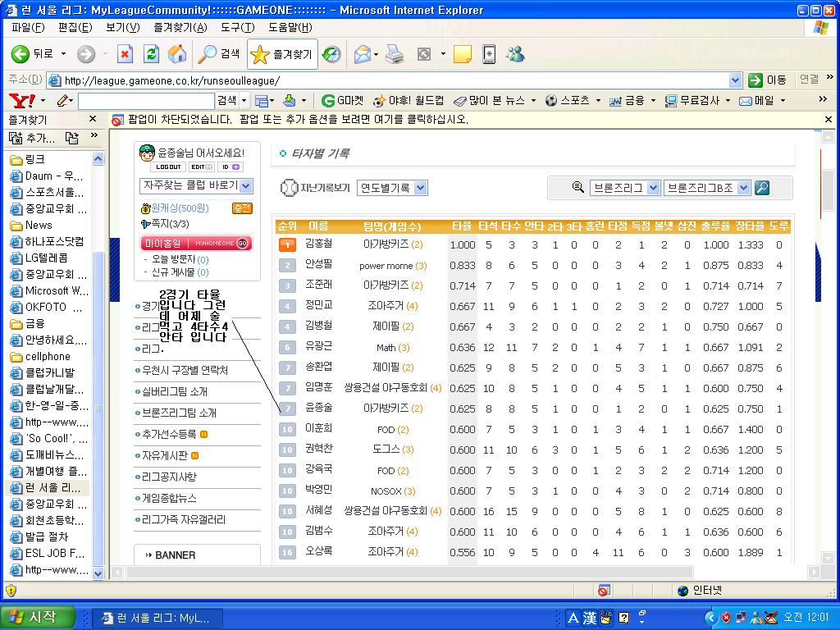840x630 pixels.
Task: Click the Windows 시작 Start button
Action: coord(37,617)
